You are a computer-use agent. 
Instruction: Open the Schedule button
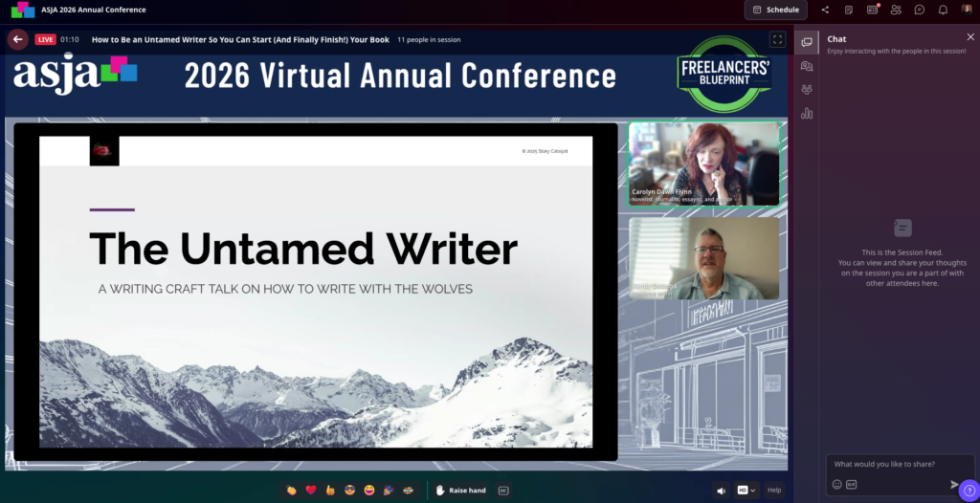coord(775,10)
